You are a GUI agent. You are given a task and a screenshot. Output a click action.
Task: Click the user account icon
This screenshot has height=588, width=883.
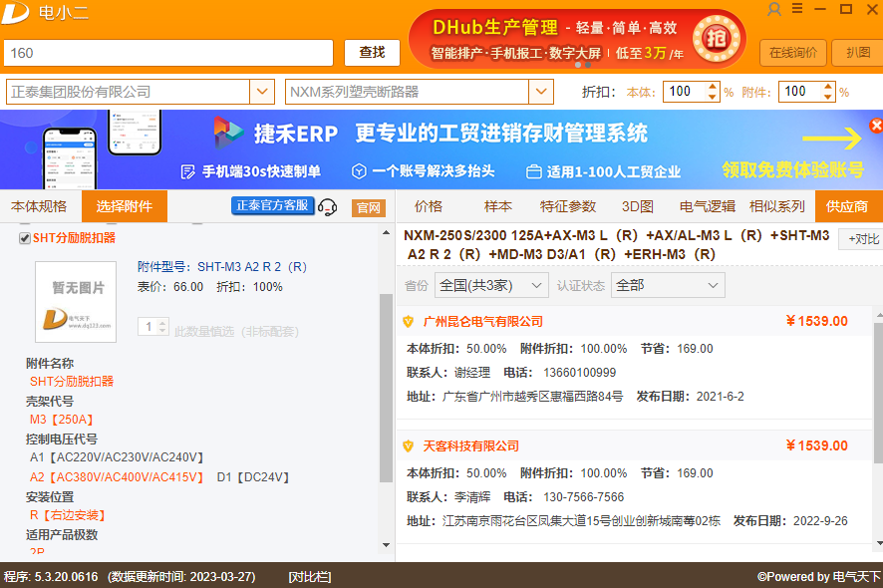[x=774, y=9]
